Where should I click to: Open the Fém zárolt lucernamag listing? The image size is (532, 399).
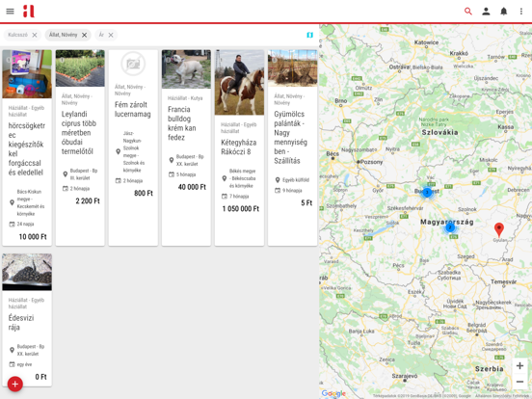pyautogui.click(x=133, y=109)
